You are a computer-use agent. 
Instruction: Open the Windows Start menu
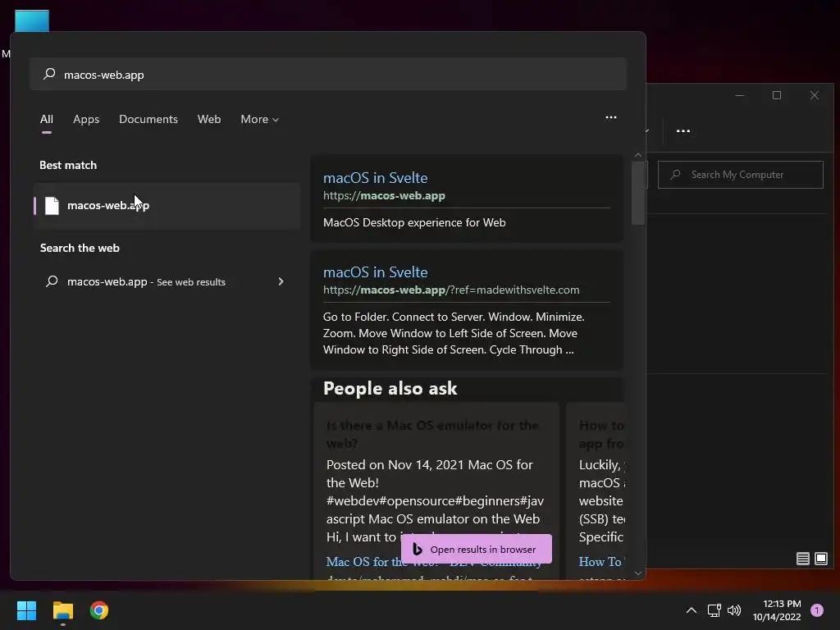(x=26, y=610)
